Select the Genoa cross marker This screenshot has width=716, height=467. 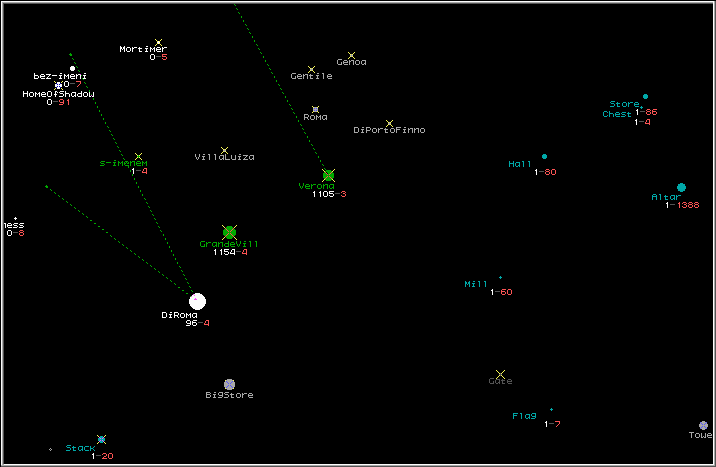click(x=351, y=55)
